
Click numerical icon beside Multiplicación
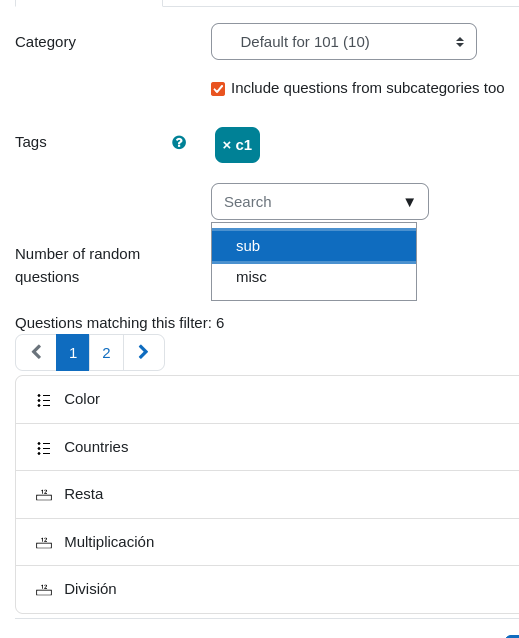coord(44,543)
